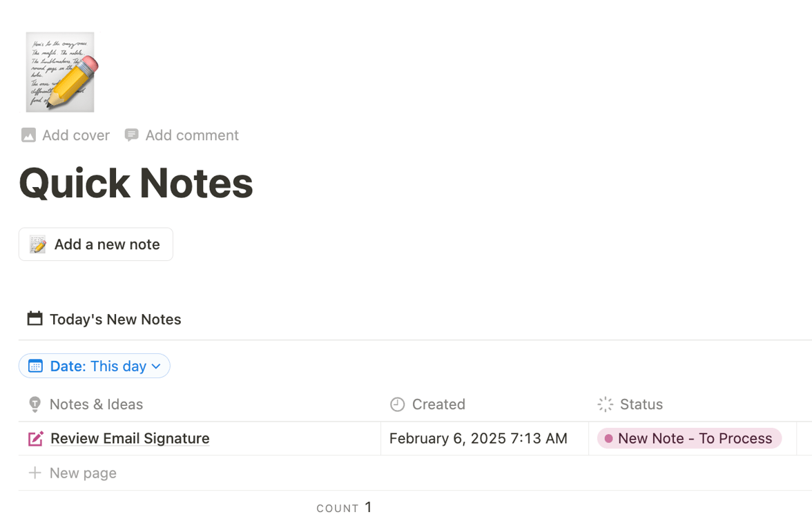Open the Review Email Signature note
The image size is (812, 530).
click(130, 438)
